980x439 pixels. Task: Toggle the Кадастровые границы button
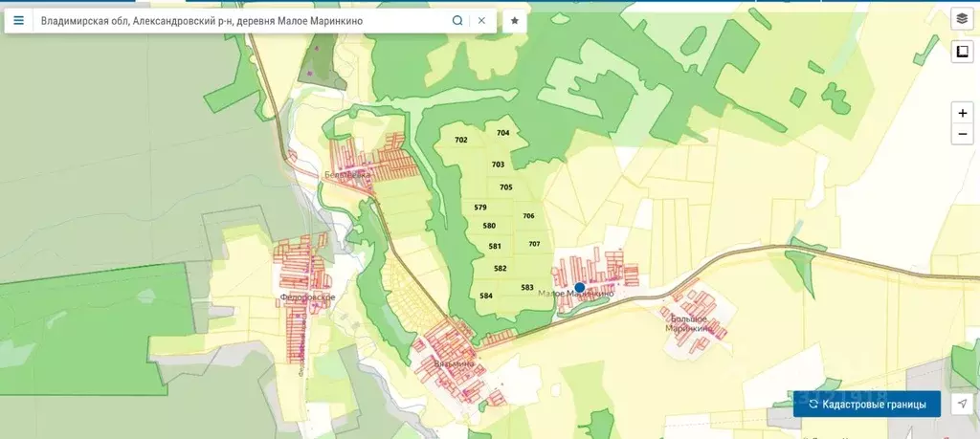867,405
